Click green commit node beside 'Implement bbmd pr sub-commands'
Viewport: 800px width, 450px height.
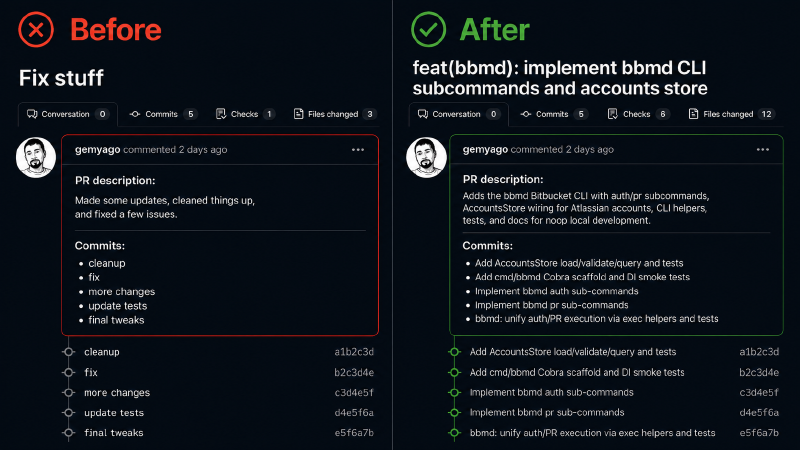coord(454,412)
